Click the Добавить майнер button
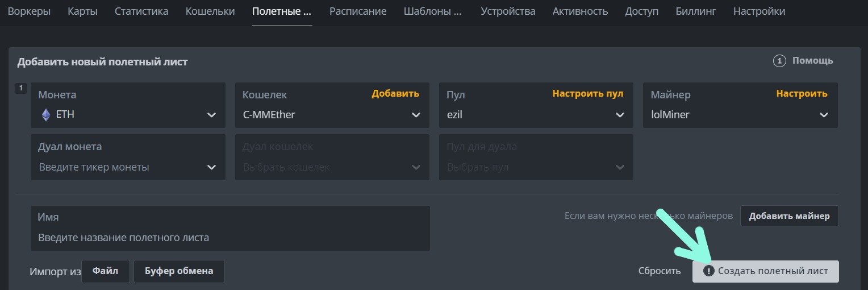This screenshot has height=290, width=868. [x=789, y=216]
